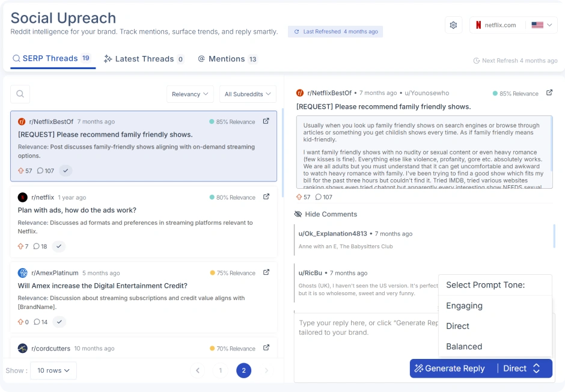The width and height of the screenshot is (565, 392).
Task: Click 85% Relevance badge in detail panel
Action: tap(515, 94)
